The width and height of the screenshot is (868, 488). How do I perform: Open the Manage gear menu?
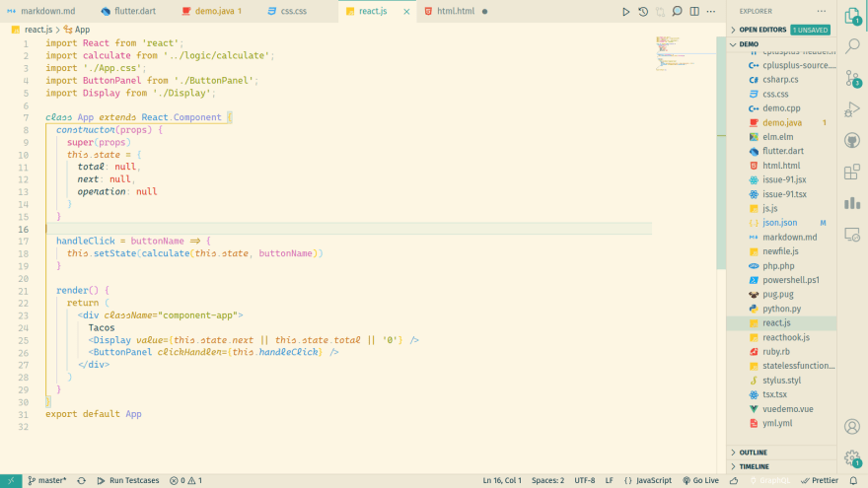coord(852,458)
